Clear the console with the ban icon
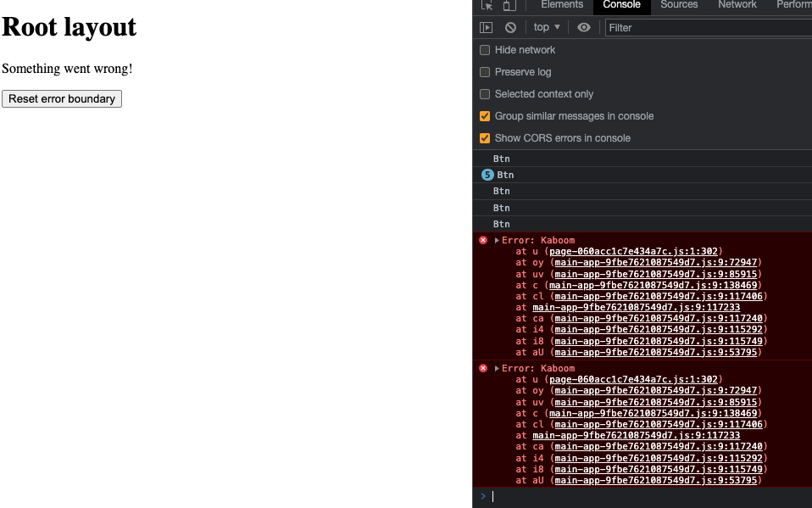 point(510,27)
